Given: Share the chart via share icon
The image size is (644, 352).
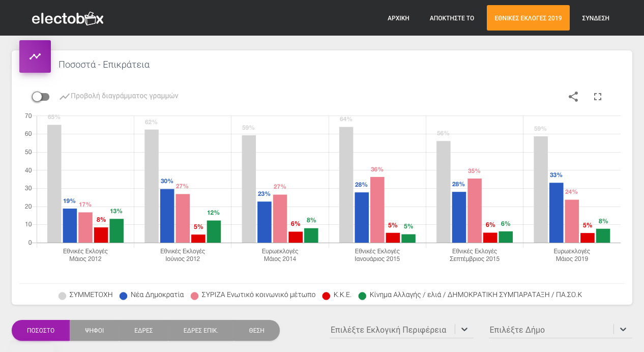Looking at the screenshot, I should click(x=573, y=97).
